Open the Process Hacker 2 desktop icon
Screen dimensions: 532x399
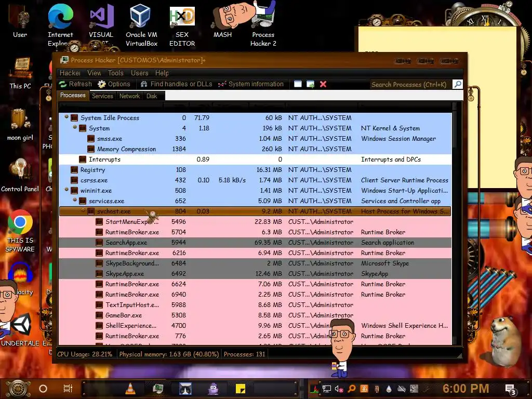[x=263, y=25]
